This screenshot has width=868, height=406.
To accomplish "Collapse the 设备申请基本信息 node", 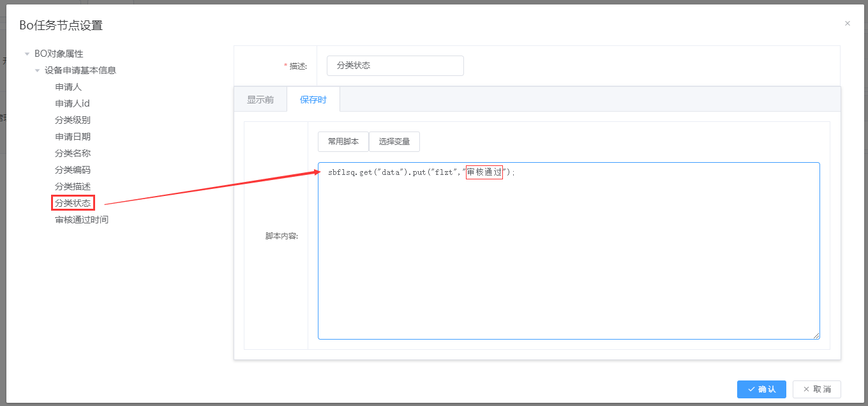I will point(37,71).
